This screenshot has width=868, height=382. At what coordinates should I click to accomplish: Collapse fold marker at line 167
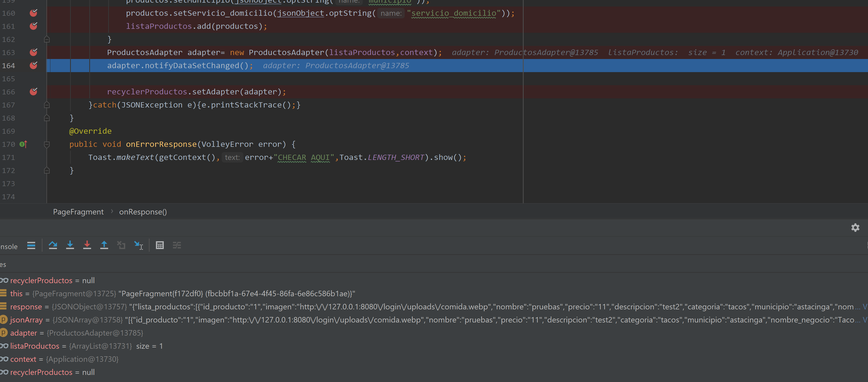[x=47, y=105]
